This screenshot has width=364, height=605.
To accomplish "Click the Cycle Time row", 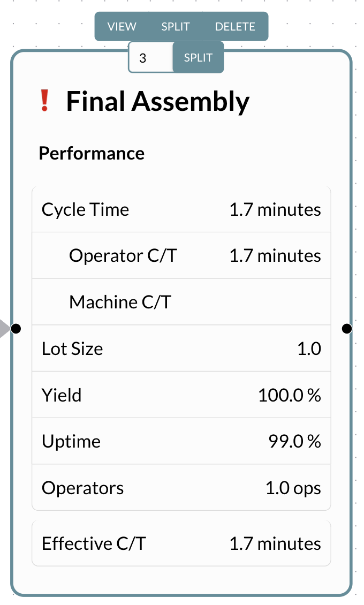I will tap(181, 209).
